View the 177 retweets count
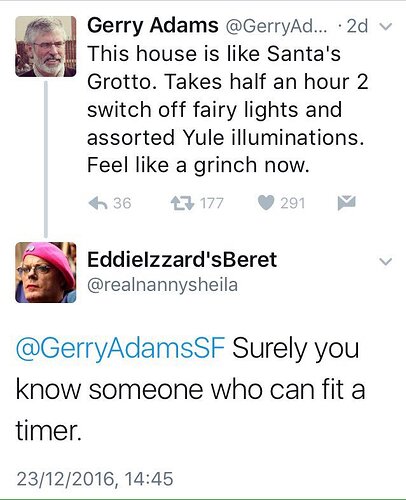Viewport: 406px width, 500px height. coord(212,203)
